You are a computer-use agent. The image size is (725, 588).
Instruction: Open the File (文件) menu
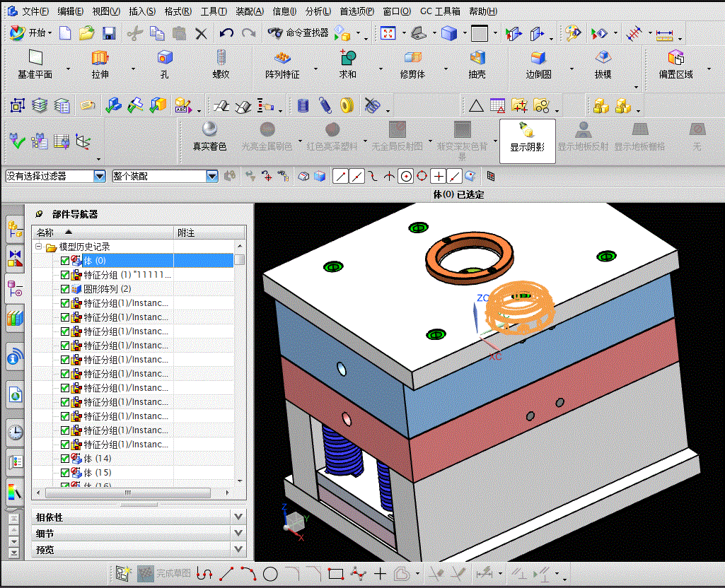pos(35,11)
